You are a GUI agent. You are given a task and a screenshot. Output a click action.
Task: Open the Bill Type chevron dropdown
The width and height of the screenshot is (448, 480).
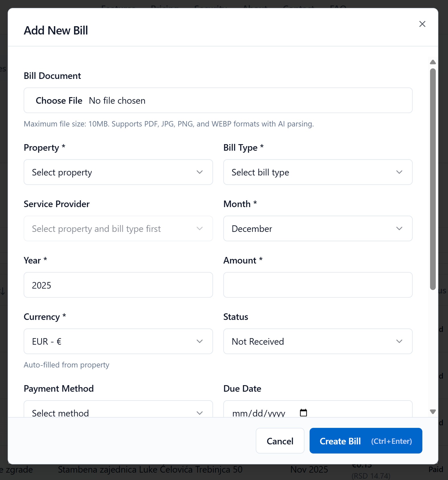[x=399, y=172]
